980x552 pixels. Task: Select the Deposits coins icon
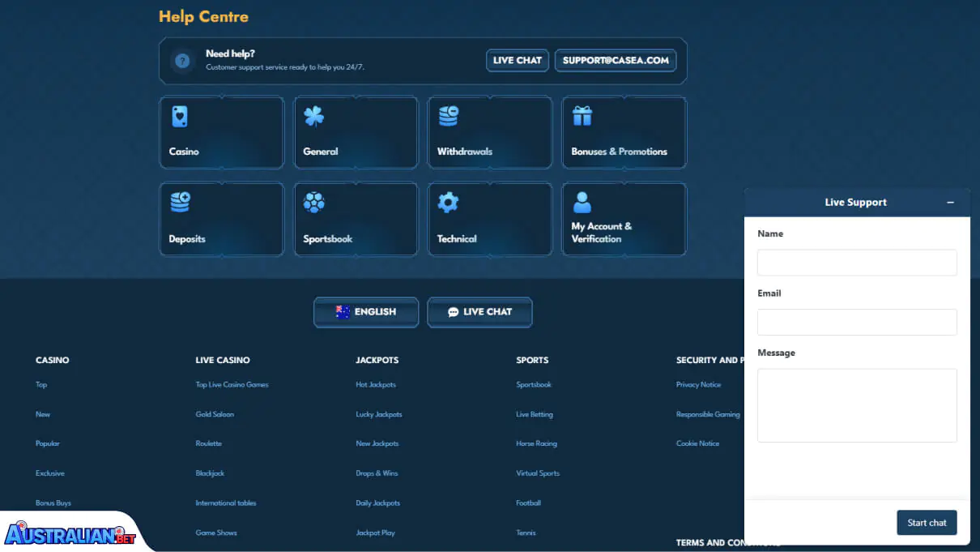[180, 203]
